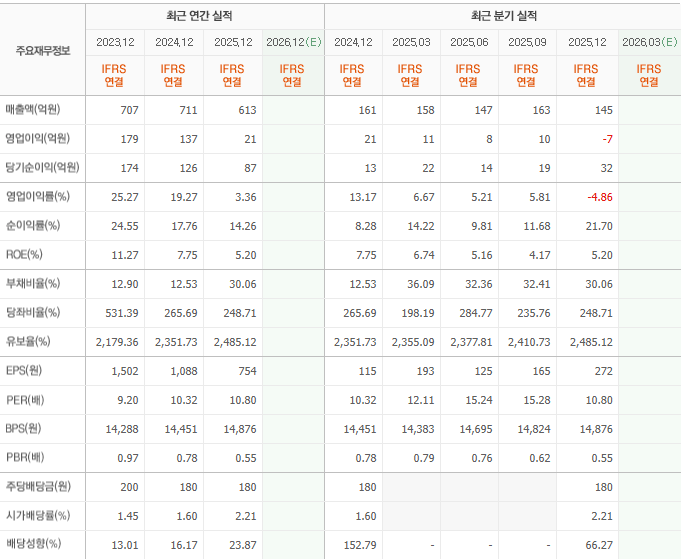Click the 최근 연간 실적 header
The width and height of the screenshot is (693, 559).
coord(199,16)
